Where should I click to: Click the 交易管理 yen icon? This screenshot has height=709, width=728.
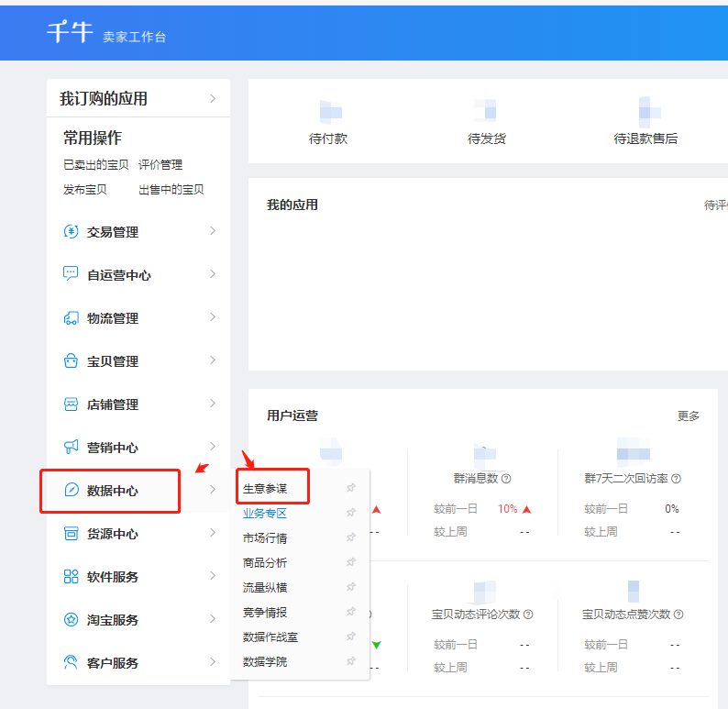coord(71,231)
